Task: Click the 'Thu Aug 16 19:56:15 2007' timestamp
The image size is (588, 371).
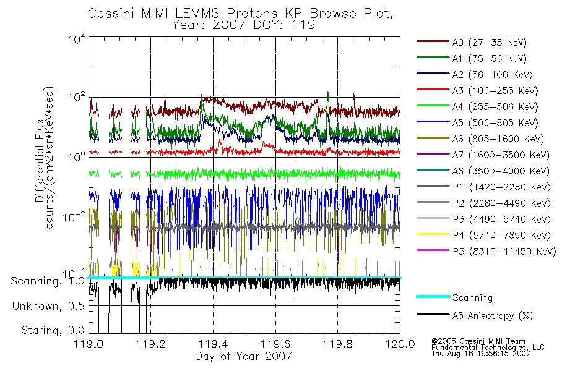Action: (x=481, y=354)
